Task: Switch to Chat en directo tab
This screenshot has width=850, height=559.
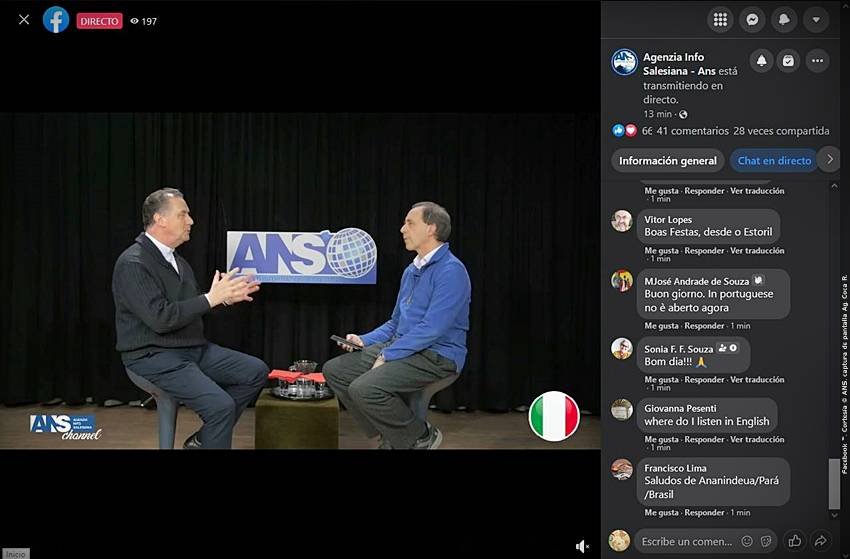Action: pyautogui.click(x=774, y=160)
